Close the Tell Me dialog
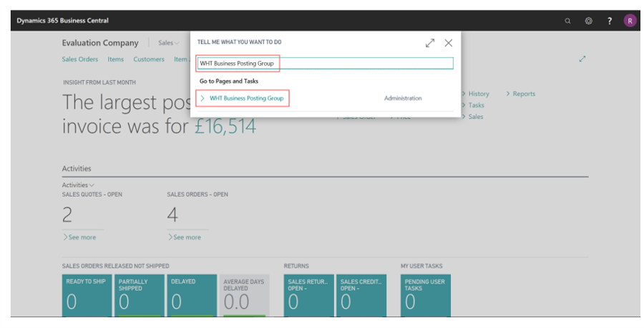The width and height of the screenshot is (644, 328). coord(449,43)
